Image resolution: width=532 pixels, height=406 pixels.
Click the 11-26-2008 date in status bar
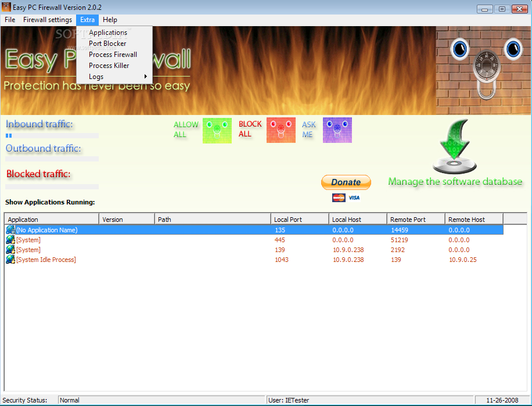pos(502,400)
